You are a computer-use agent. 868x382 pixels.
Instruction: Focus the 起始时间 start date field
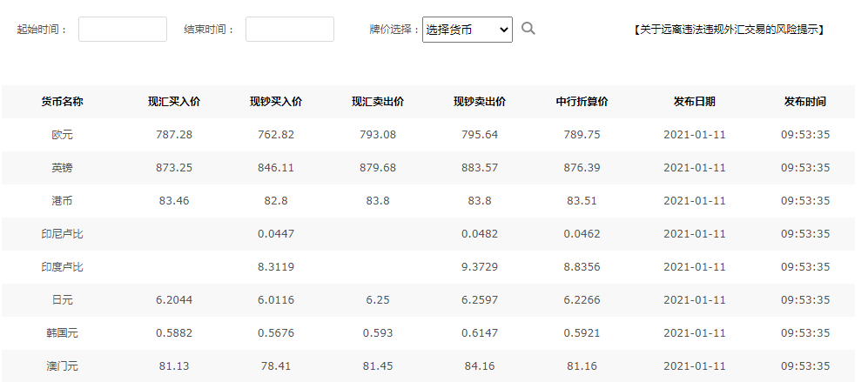pos(123,29)
